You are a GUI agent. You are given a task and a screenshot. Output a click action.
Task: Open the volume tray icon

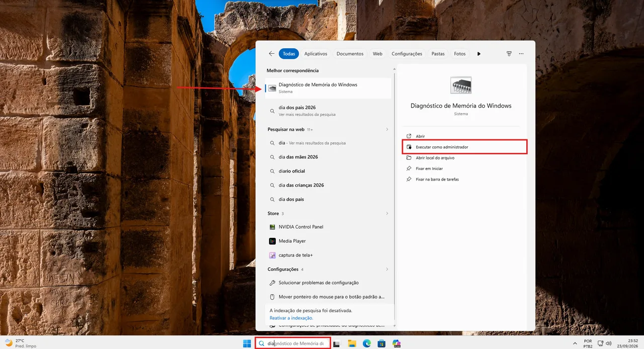[x=609, y=343]
